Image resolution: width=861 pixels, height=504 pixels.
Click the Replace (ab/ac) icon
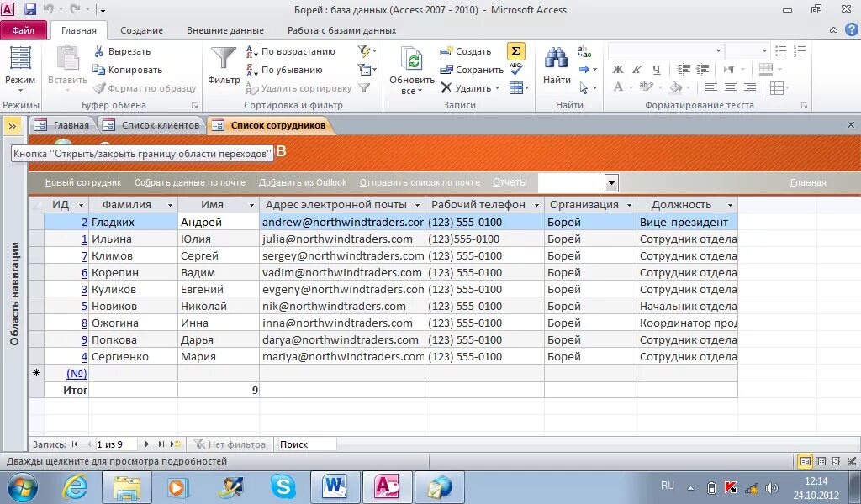(584, 51)
